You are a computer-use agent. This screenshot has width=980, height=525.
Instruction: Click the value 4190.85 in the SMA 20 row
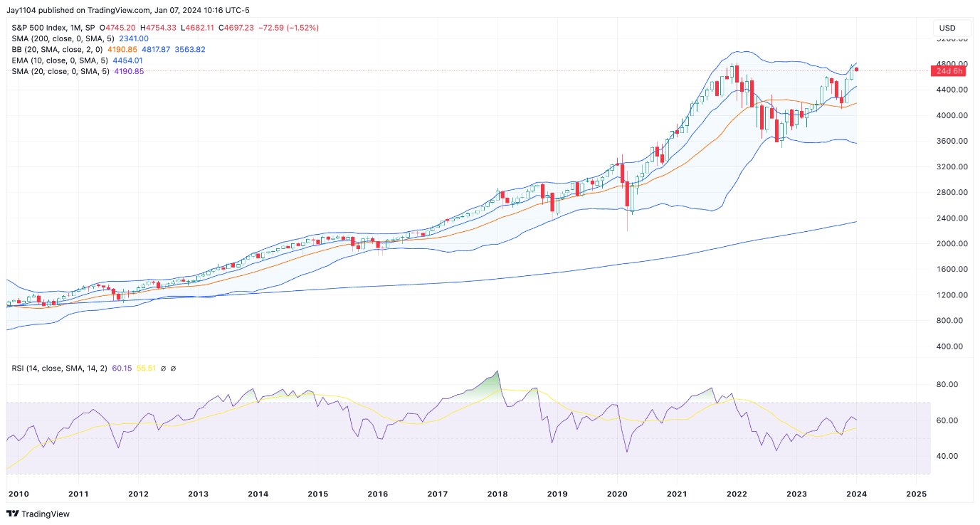[x=129, y=72]
